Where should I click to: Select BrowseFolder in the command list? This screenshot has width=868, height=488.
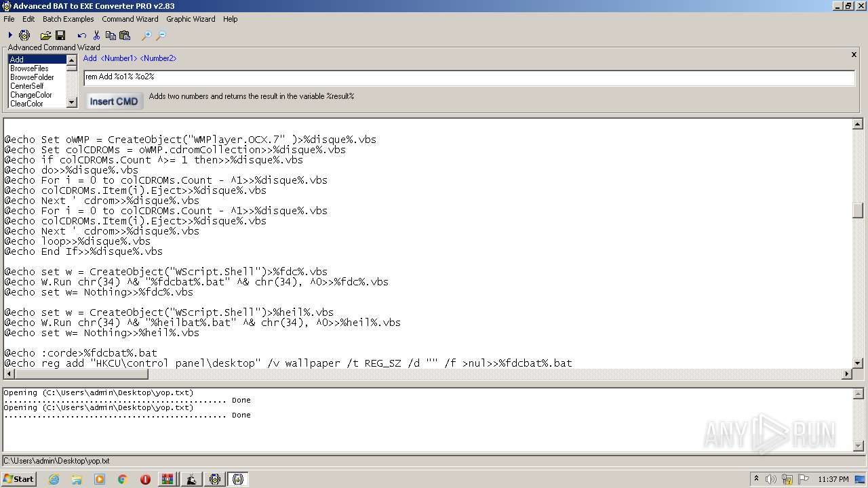pyautogui.click(x=37, y=77)
